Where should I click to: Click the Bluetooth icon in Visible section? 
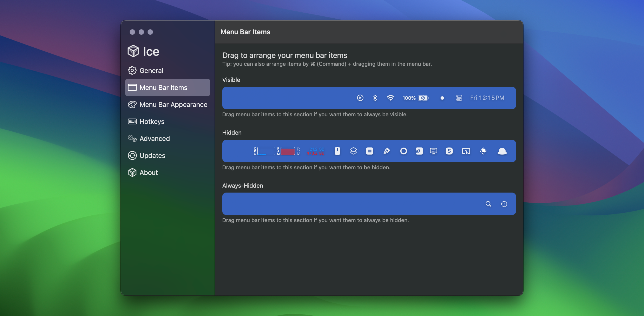[x=375, y=98]
